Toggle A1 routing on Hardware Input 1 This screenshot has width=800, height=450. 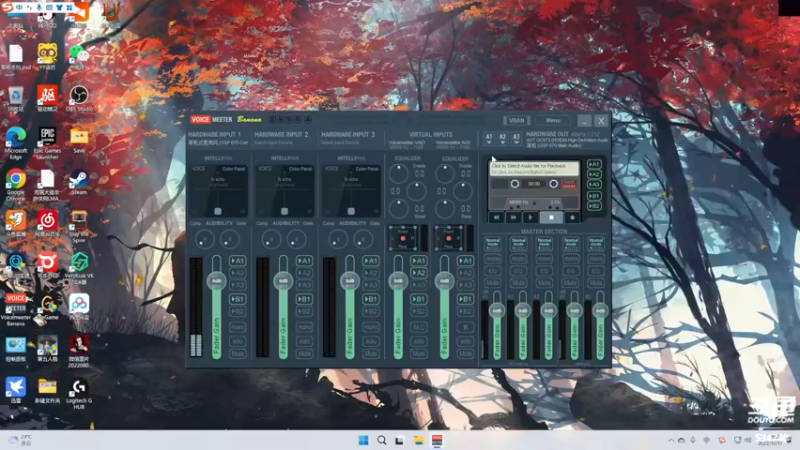point(238,261)
